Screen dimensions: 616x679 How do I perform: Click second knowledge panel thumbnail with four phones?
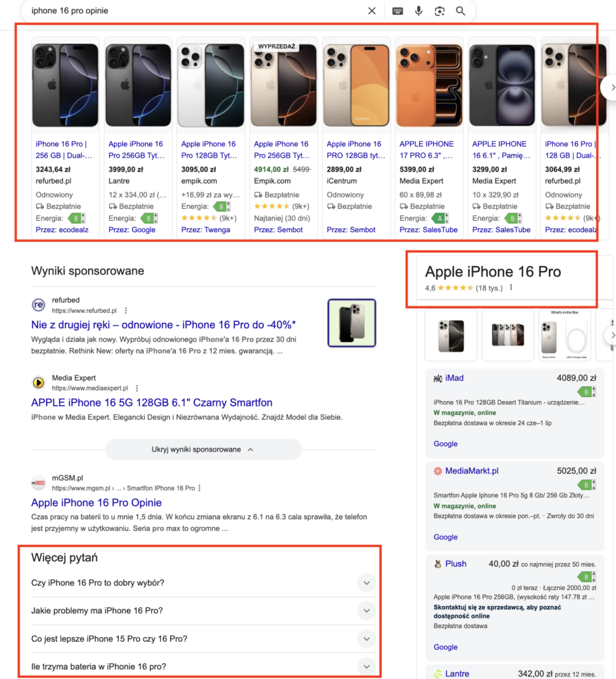pyautogui.click(x=508, y=335)
